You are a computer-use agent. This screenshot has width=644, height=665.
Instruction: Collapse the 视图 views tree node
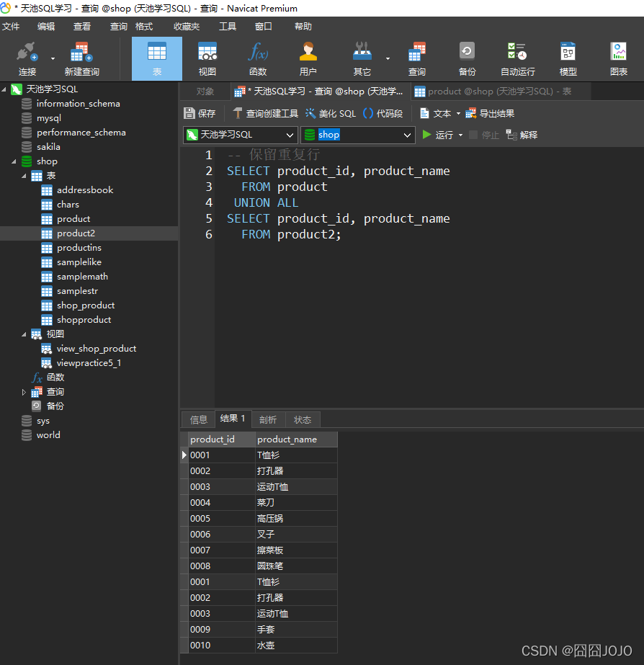tap(24, 334)
